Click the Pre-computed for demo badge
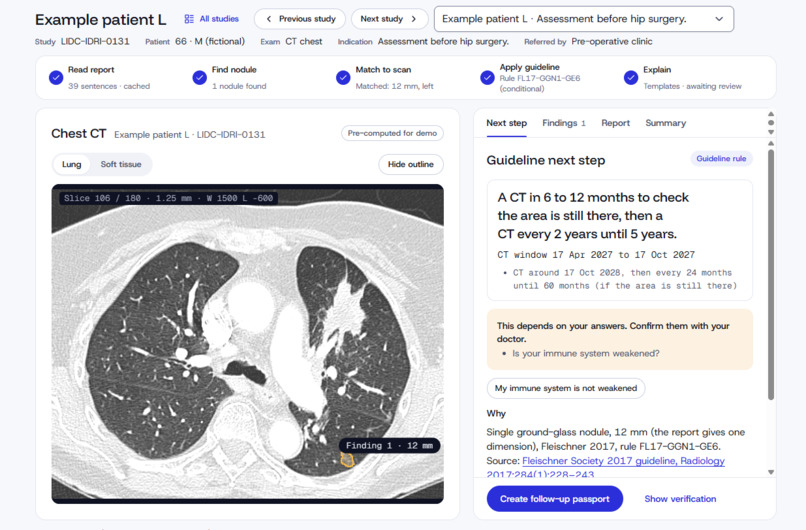The image size is (806, 530). point(392,133)
